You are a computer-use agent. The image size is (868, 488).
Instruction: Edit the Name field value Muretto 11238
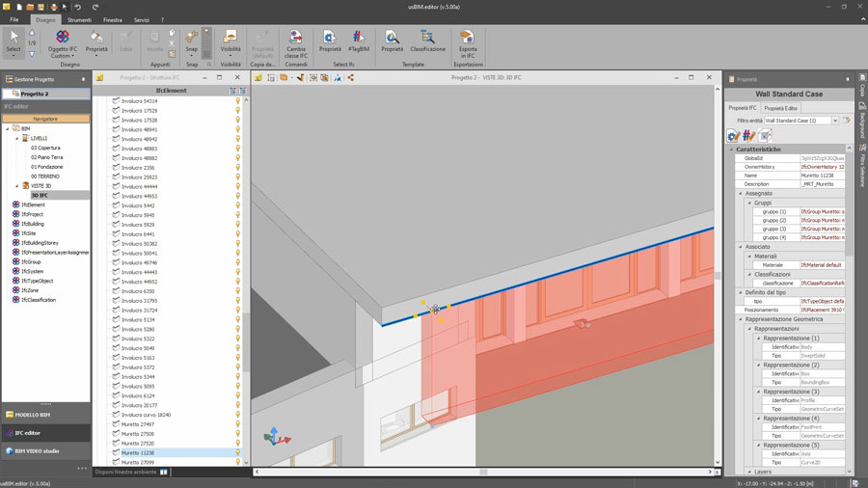coord(822,176)
